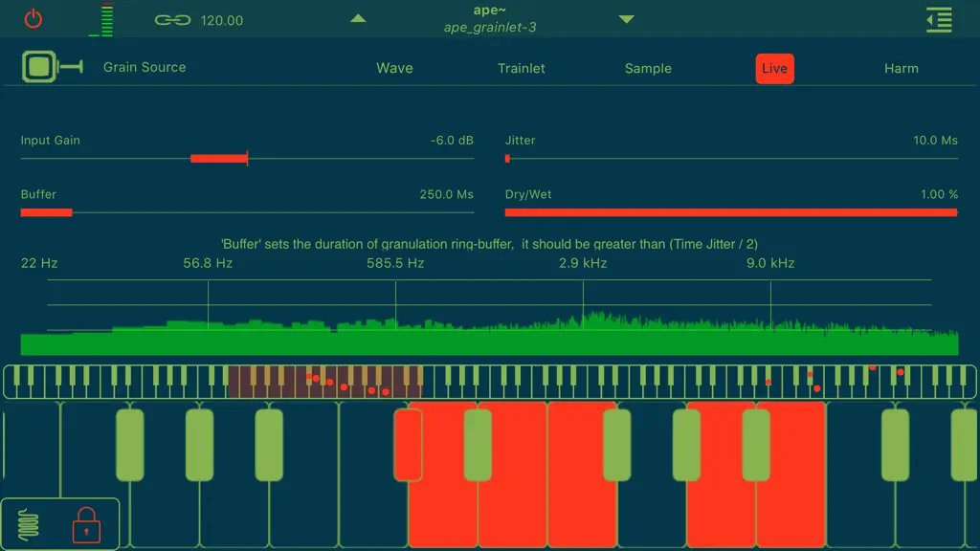Select next preset with down arrow
This screenshot has height=551, width=980.
(x=626, y=19)
